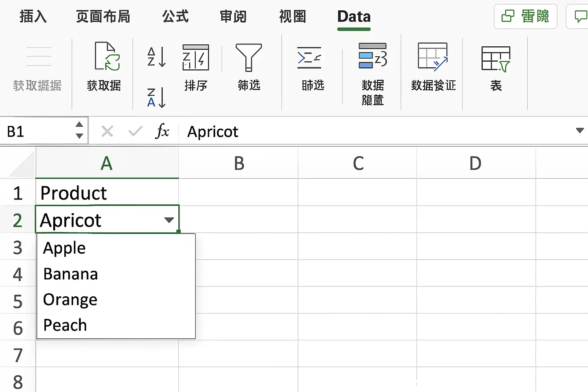Confirm the formula entry with checkmark
Viewport: 588px width, 392px height.
136,131
